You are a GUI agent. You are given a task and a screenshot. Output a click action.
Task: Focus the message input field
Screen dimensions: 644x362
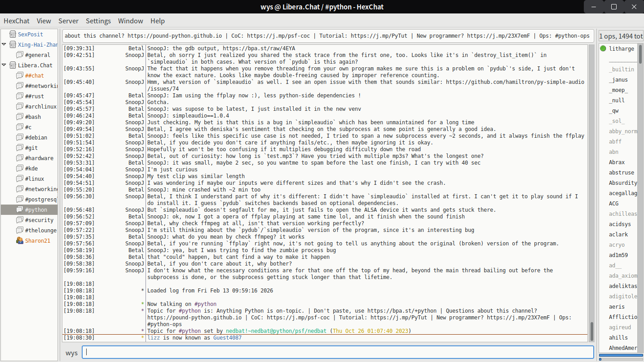[337, 353]
